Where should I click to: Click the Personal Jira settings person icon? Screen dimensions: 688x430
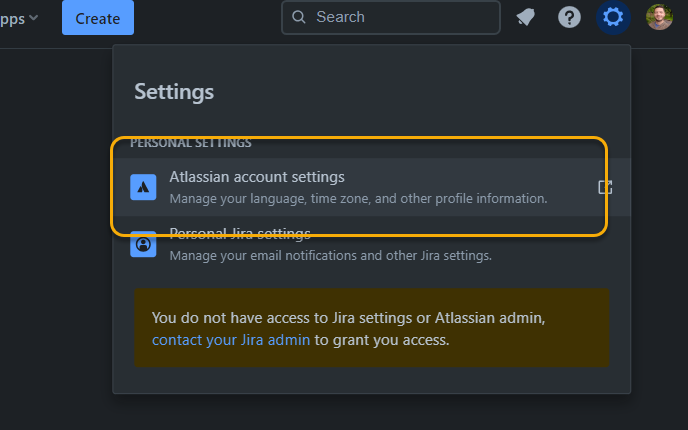coord(143,245)
